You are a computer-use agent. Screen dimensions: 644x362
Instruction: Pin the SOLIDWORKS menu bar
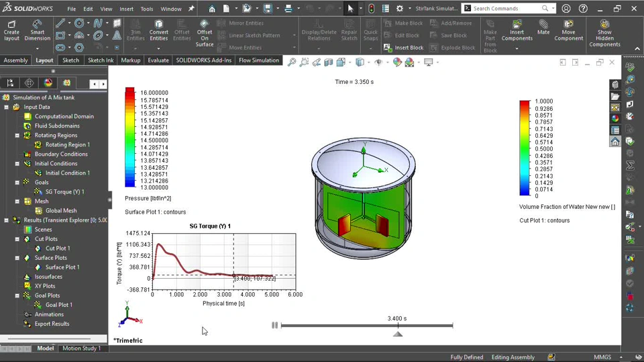pyautogui.click(x=191, y=9)
